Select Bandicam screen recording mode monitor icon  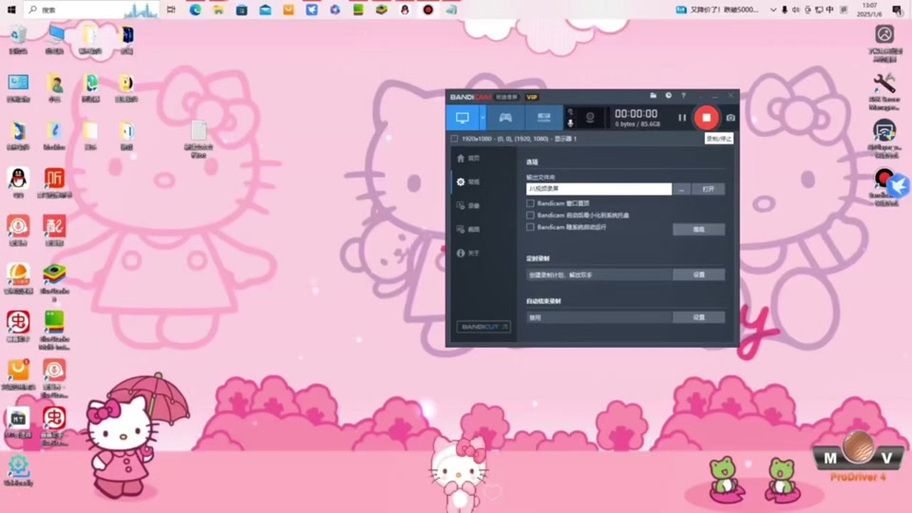(x=462, y=118)
